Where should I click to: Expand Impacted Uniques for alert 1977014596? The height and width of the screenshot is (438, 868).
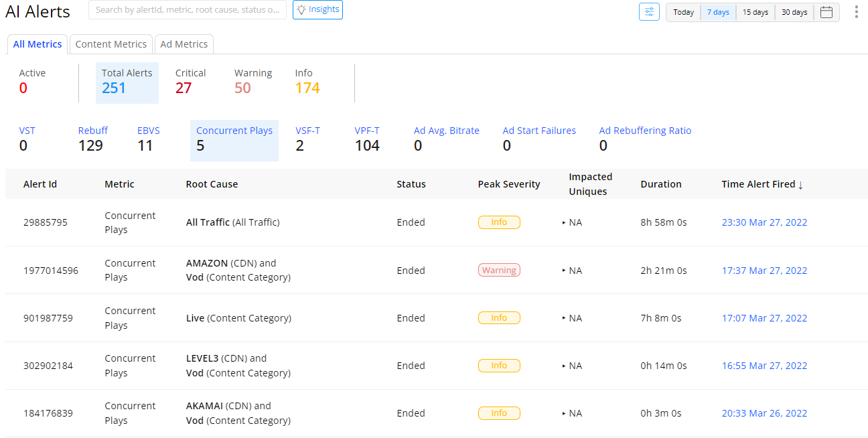(x=564, y=271)
